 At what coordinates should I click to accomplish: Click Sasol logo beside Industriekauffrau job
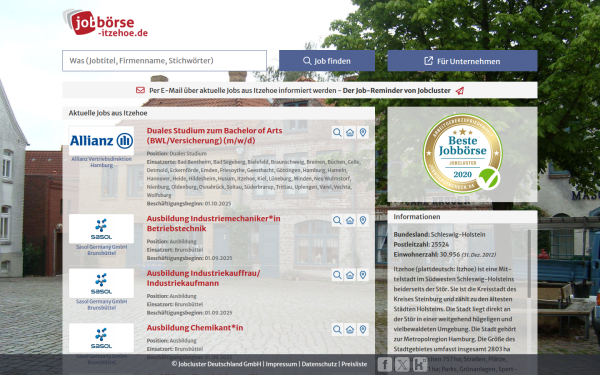pos(101,283)
